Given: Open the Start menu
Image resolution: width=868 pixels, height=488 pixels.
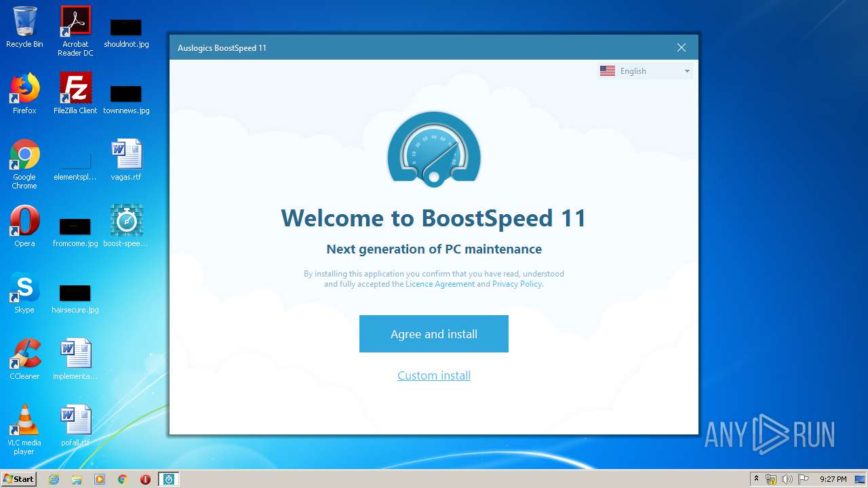Looking at the screenshot, I should 19,479.
